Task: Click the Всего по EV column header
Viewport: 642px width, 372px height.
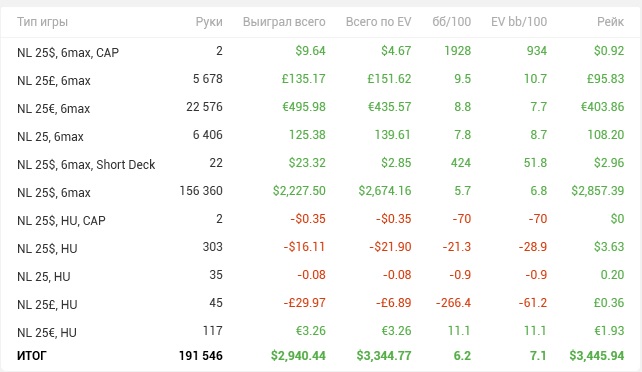Action: tap(378, 22)
